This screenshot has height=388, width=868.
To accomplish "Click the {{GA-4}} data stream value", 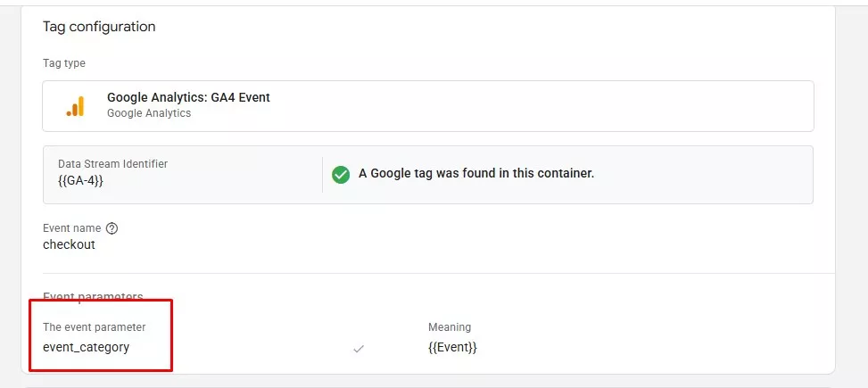I will 80,180.
